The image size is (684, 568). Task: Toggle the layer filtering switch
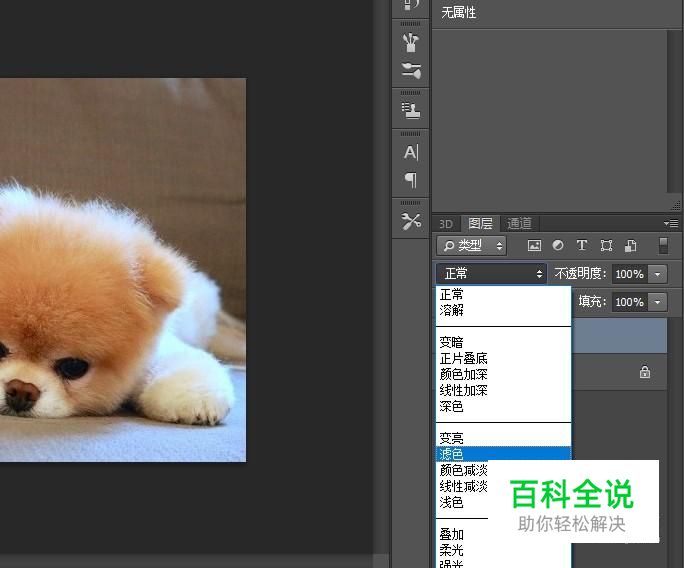click(x=663, y=245)
